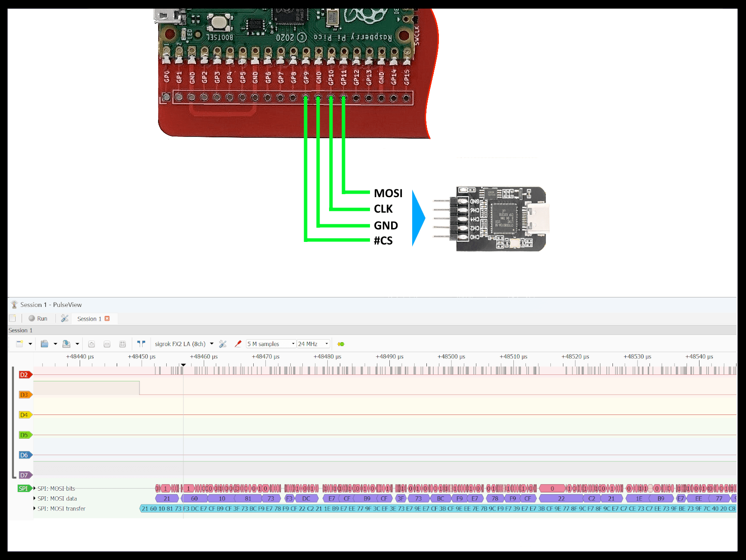The height and width of the screenshot is (560, 746).
Task: Expand the SPI: MOSI transfer row
Action: (34, 508)
